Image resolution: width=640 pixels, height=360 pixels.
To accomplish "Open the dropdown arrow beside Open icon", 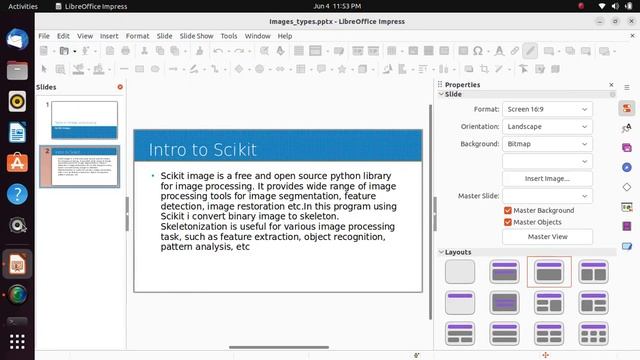I will coord(75,51).
